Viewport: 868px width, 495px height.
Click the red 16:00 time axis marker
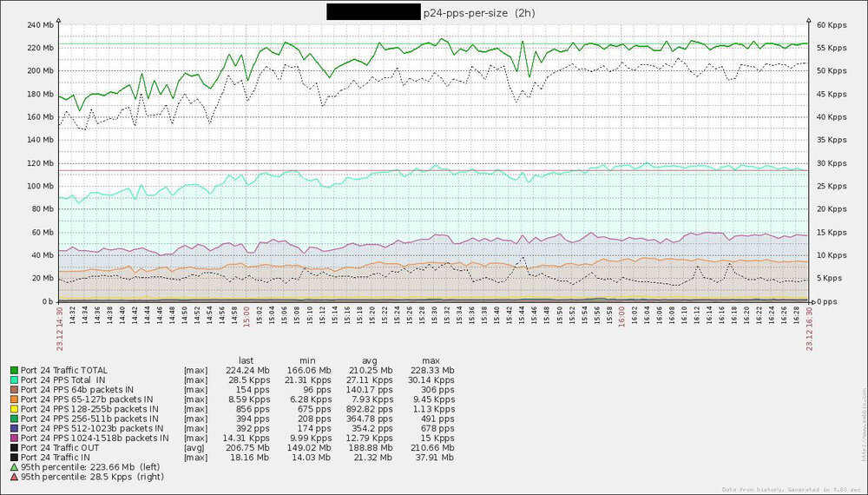click(x=621, y=317)
